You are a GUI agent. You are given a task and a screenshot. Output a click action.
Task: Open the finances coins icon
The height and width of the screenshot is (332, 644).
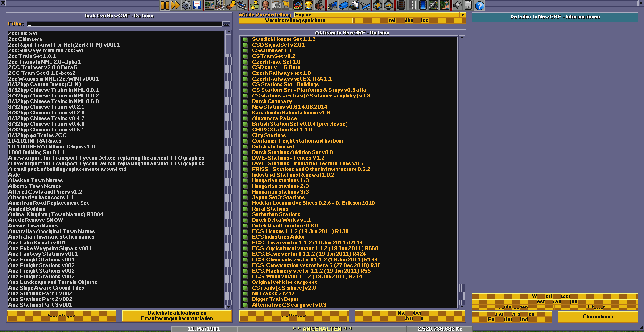[255, 5]
